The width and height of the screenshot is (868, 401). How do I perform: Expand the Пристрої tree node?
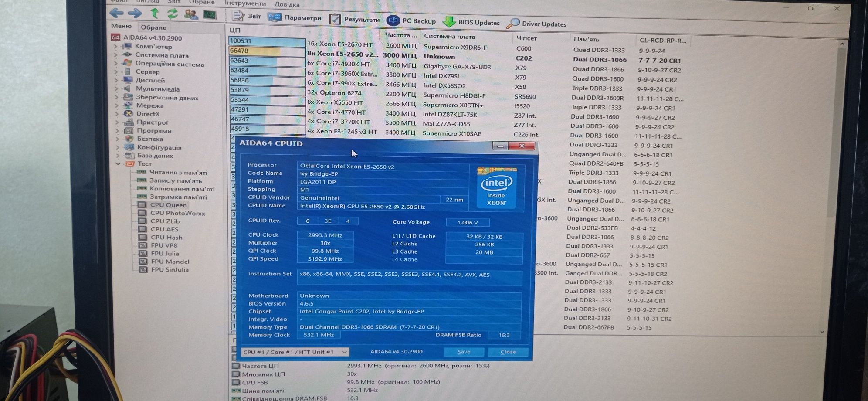tap(117, 122)
